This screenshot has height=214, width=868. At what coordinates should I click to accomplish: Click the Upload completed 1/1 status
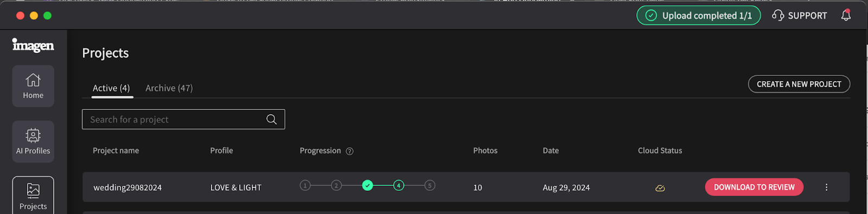pyautogui.click(x=699, y=15)
